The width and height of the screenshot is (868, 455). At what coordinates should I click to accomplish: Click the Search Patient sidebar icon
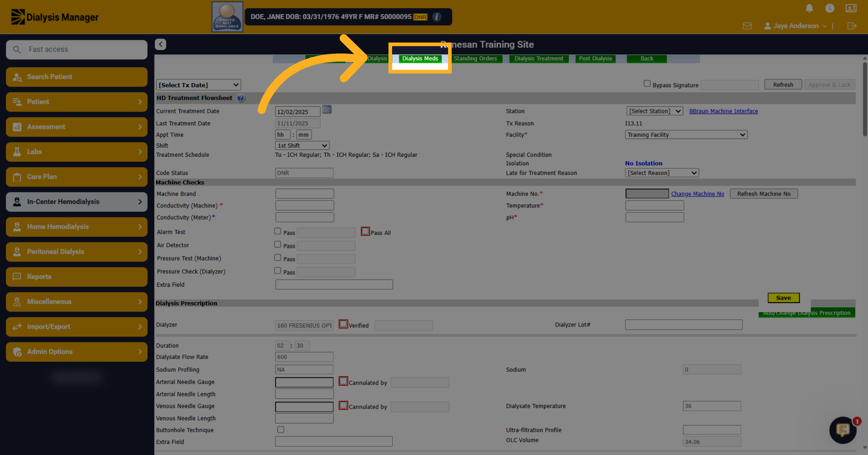[17, 77]
